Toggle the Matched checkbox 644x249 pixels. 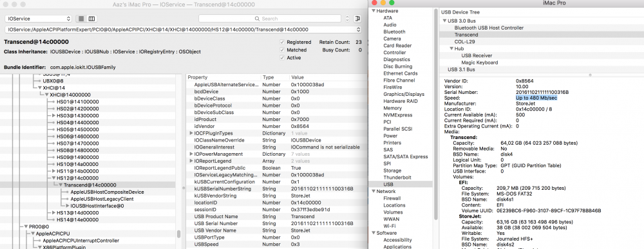(x=282, y=50)
